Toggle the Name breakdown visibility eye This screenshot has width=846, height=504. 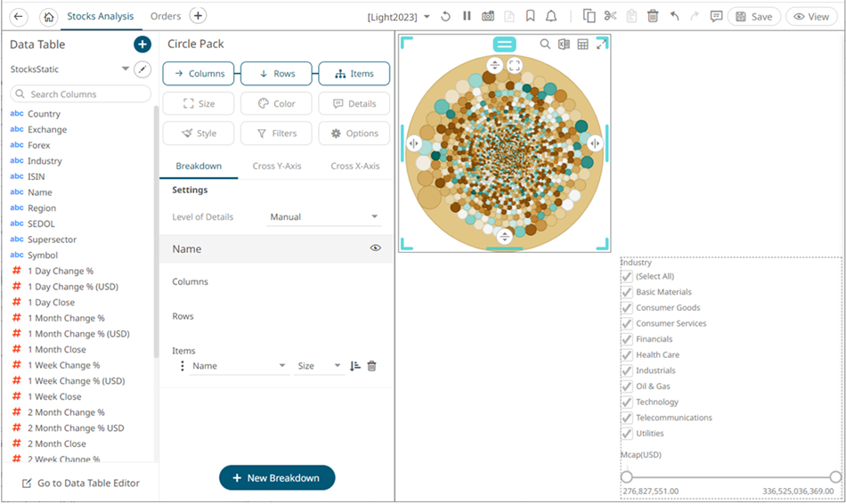[x=375, y=248]
